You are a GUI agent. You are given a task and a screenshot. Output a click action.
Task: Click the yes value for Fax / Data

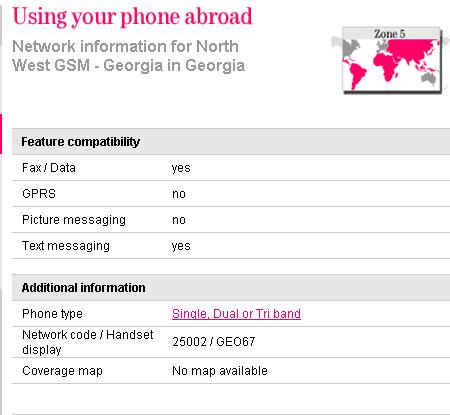[181, 168]
